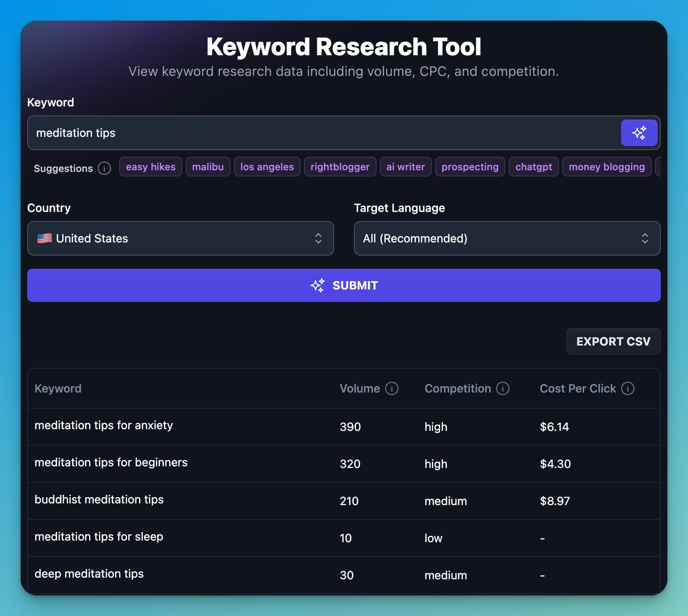Click the info icon beside Cost Per Click

coord(628,388)
